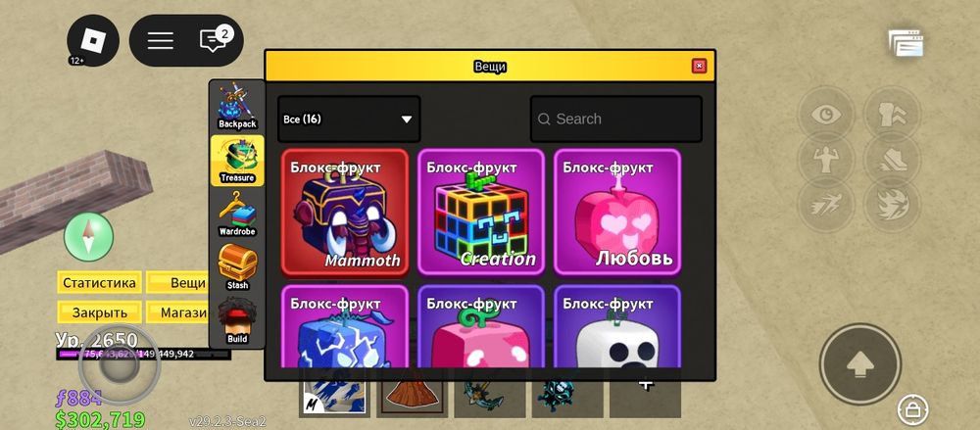Open the Stash chest
980x430 pixels.
click(x=237, y=267)
